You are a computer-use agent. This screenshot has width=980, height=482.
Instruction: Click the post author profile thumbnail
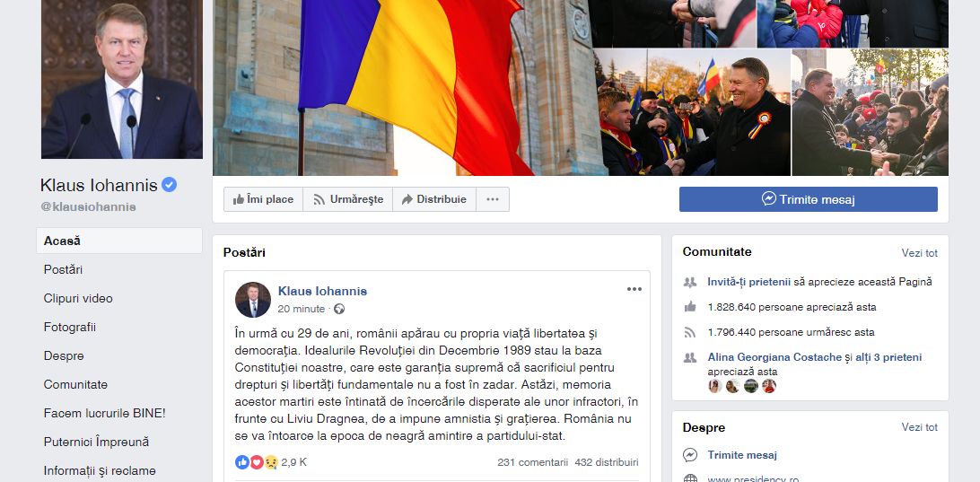coord(253,300)
